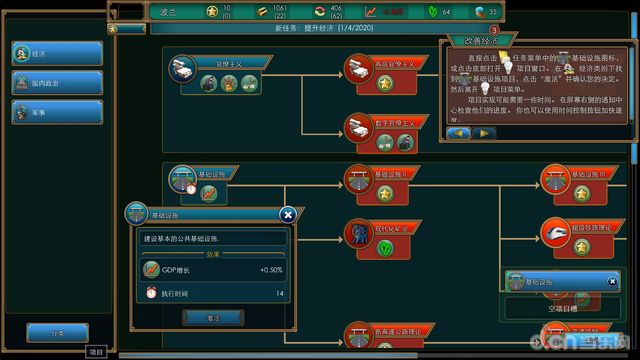Click the gold star prestige icon in top bar

[x=212, y=12]
